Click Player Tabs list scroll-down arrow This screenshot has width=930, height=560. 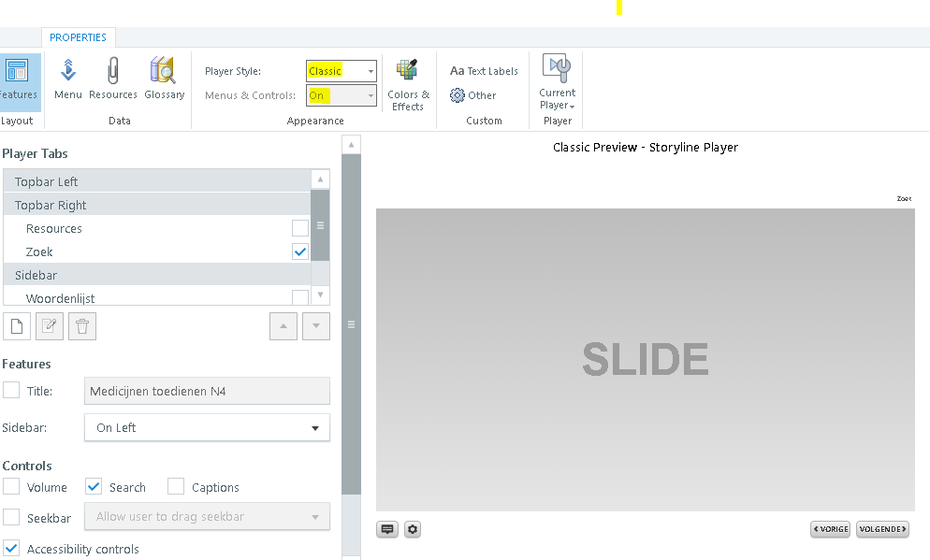pyautogui.click(x=320, y=294)
